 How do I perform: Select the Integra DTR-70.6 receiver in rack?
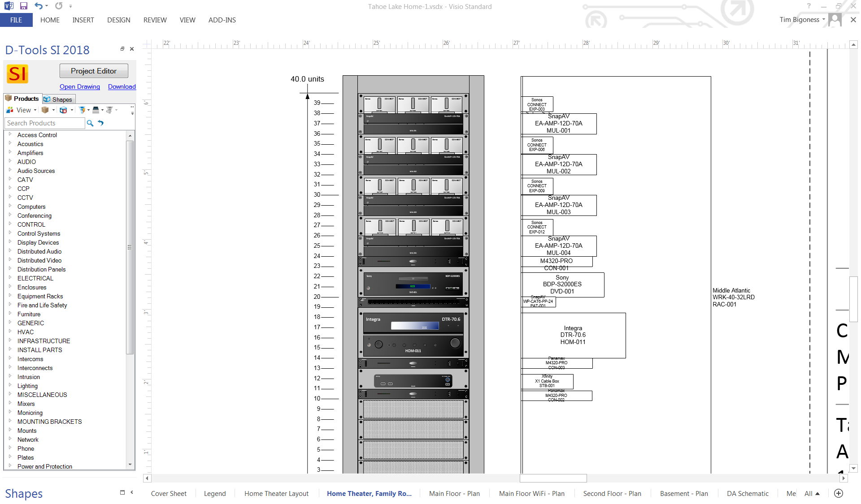pyautogui.click(x=413, y=335)
